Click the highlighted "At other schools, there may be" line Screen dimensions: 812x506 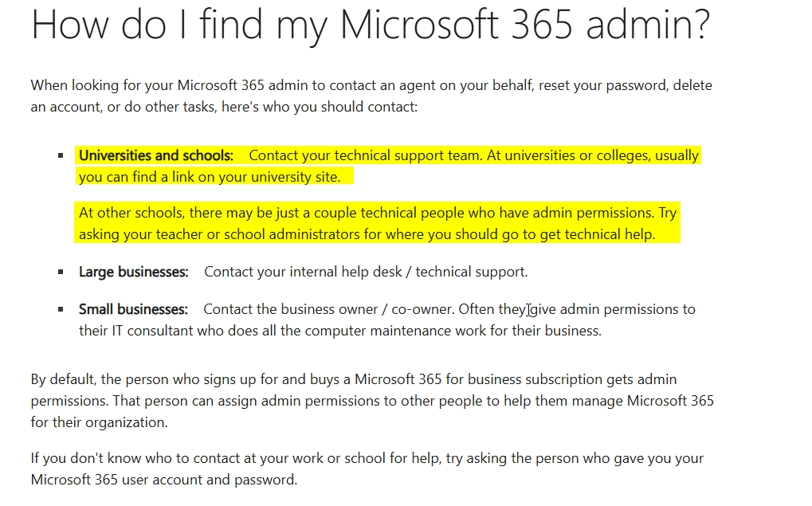(378, 213)
